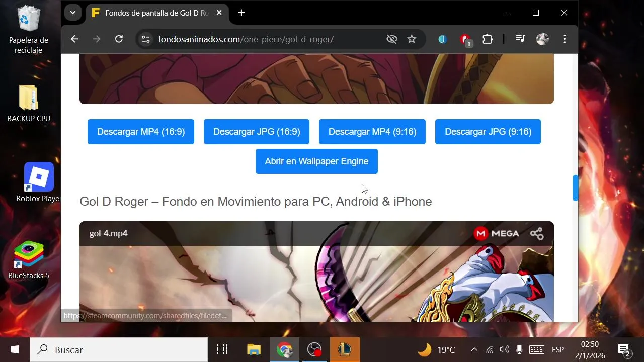Open the red extension with badge 1
This screenshot has height=362, width=644.
pyautogui.click(x=465, y=39)
